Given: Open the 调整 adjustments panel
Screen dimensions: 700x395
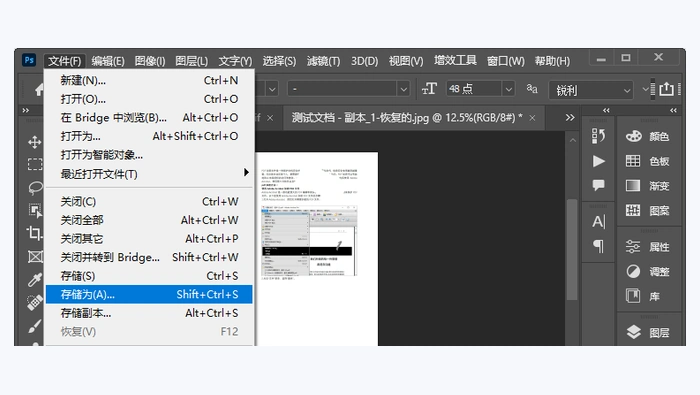Looking at the screenshot, I should tap(648, 271).
